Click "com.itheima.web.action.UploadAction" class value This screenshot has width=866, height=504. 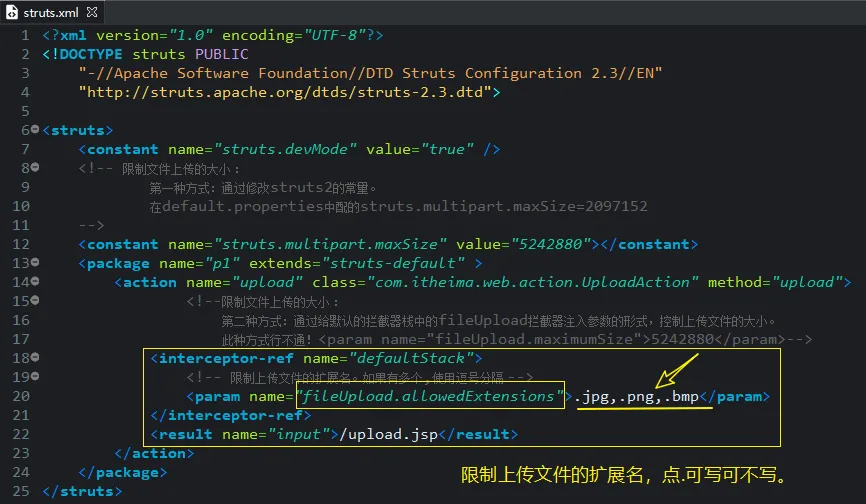click(x=532, y=282)
